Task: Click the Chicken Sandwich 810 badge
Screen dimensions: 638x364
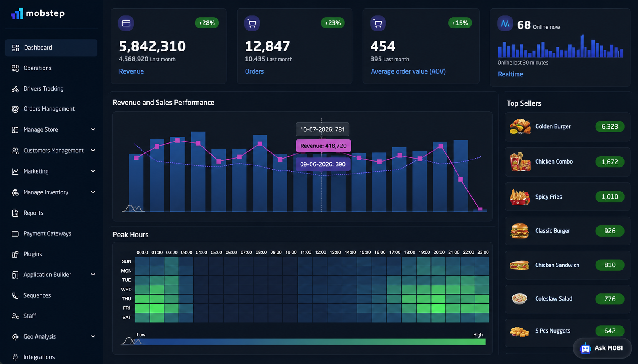Action: [610, 265]
